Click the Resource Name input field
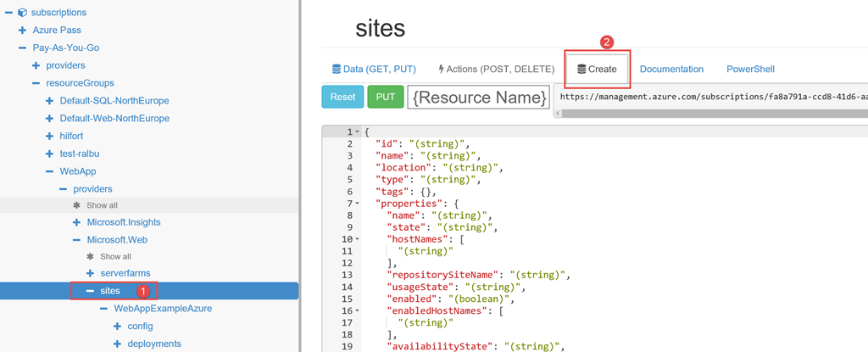Image resolution: width=868 pixels, height=352 pixels. tap(479, 97)
